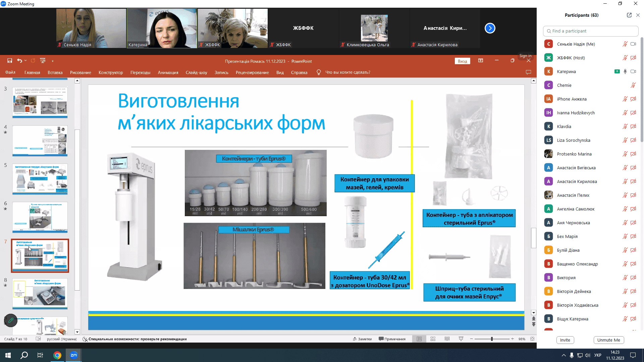Click the Redo icon in quick access toolbar

pos(33,61)
